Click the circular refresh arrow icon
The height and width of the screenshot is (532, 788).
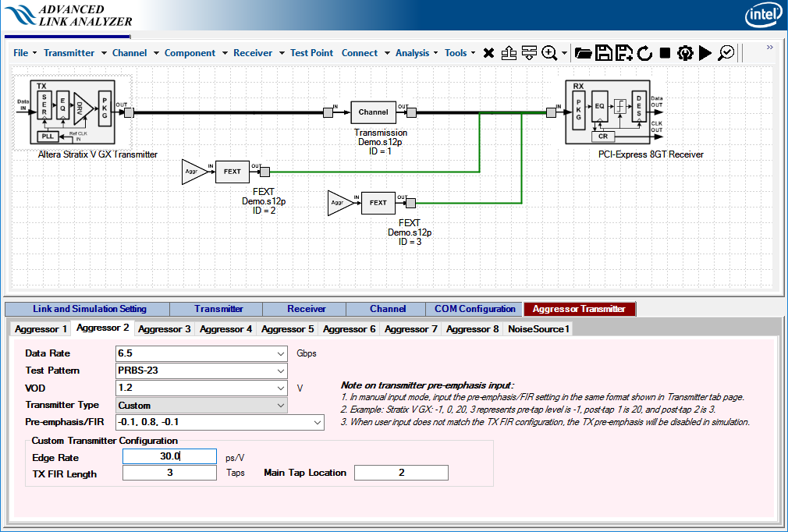tap(644, 53)
